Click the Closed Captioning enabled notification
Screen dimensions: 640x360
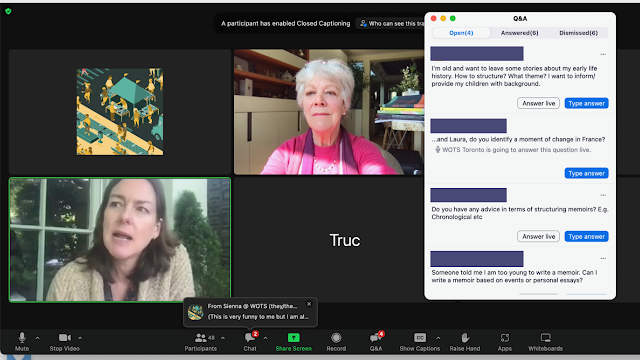tap(286, 24)
